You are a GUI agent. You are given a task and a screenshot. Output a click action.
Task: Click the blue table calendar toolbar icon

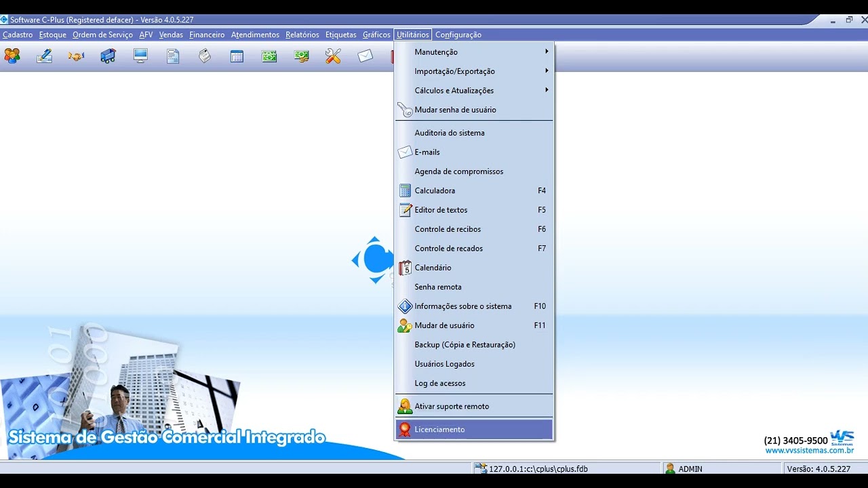237,56
